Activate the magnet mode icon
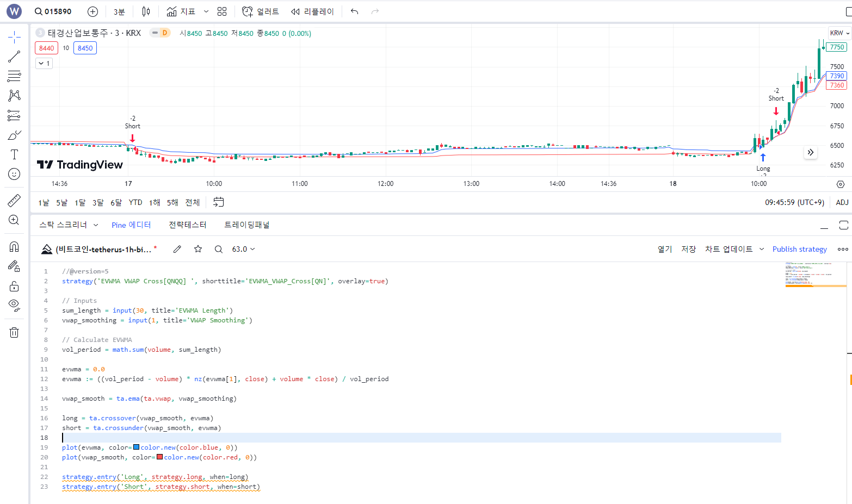The width and height of the screenshot is (852, 504). [x=14, y=246]
